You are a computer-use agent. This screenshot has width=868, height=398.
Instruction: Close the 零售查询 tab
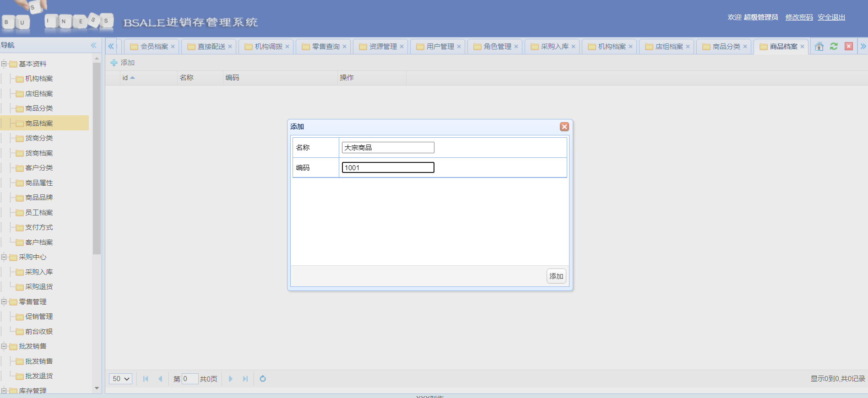pos(344,47)
